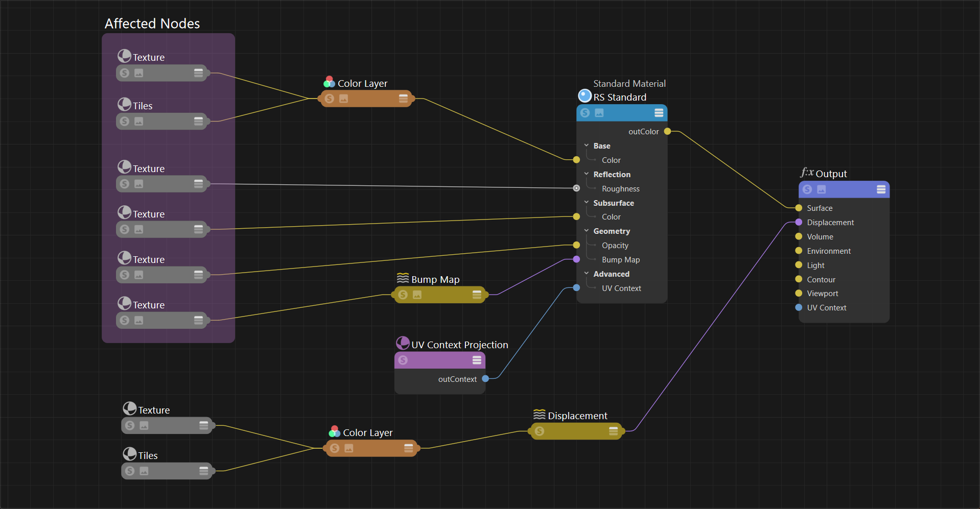Click the Displacement input port on Output node
Screen dimensions: 980x509
click(x=799, y=222)
